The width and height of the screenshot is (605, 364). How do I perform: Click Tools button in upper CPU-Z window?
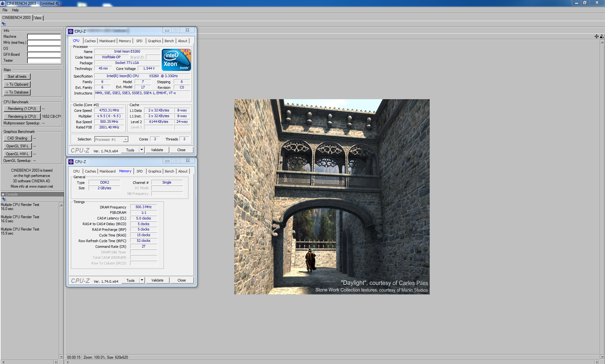pyautogui.click(x=130, y=150)
